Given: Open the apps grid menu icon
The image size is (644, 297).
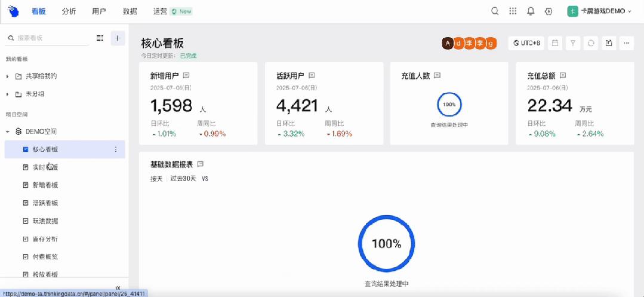Looking at the screenshot, I should (x=513, y=11).
